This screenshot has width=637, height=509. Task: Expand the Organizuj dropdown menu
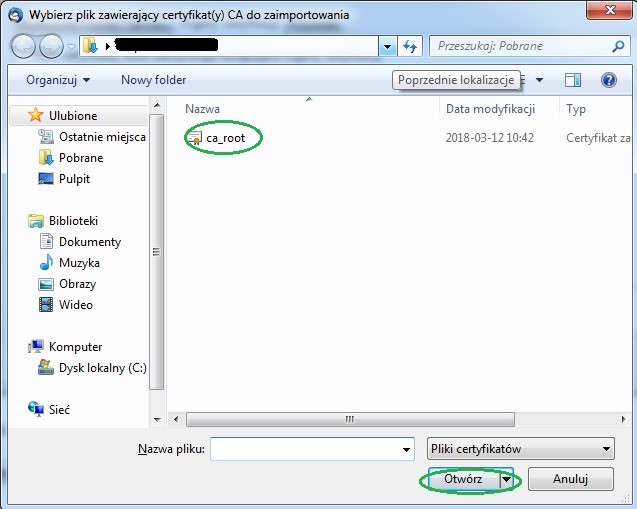pos(58,80)
